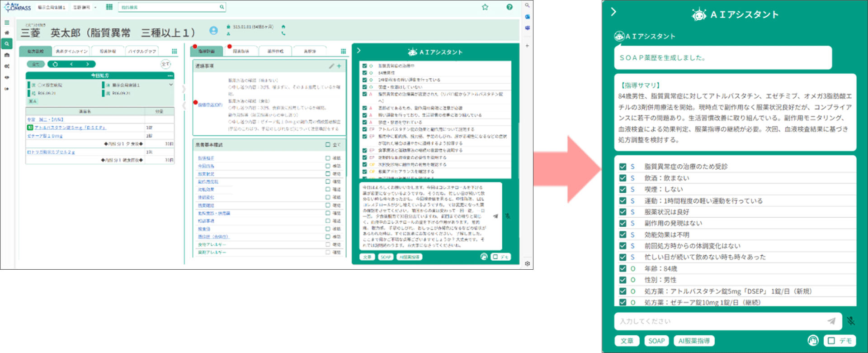Open the green grid apps icon beside search bar
The image size is (868, 353).
[109, 7]
